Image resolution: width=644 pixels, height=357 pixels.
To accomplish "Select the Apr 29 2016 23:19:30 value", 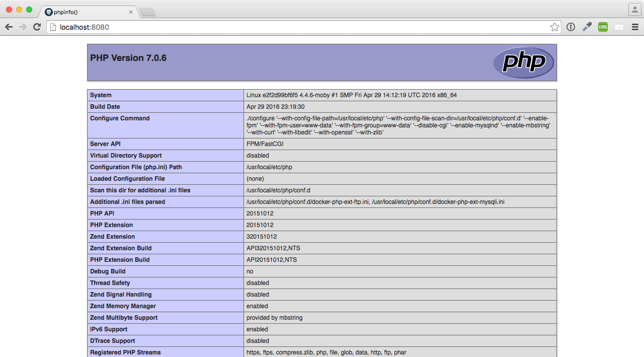I will pos(275,107).
